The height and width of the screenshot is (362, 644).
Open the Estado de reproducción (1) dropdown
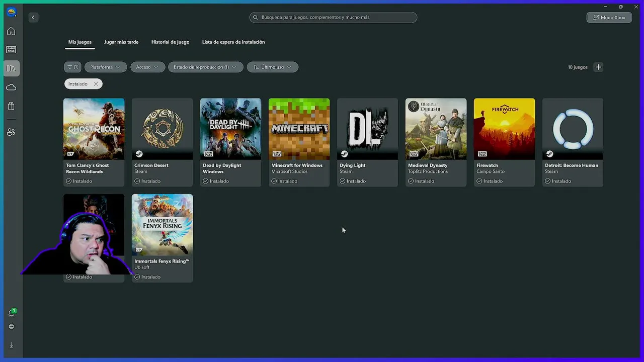click(206, 67)
